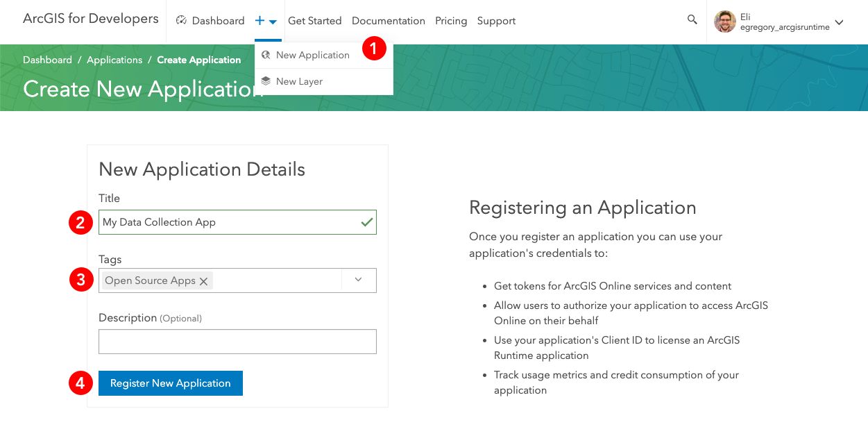Open the user account dropdown chevron
The width and height of the screenshot is (868, 436).
pos(839,22)
